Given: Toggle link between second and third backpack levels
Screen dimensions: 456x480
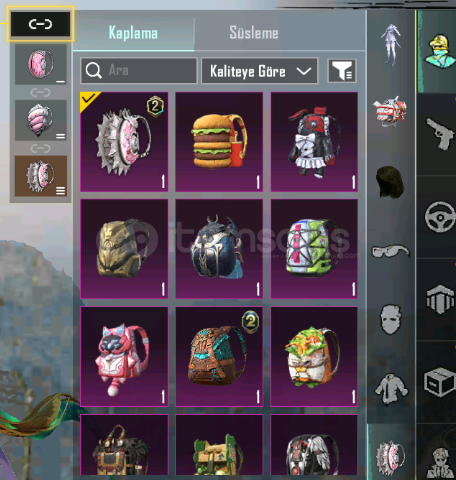Looking at the screenshot, I should 40,148.
